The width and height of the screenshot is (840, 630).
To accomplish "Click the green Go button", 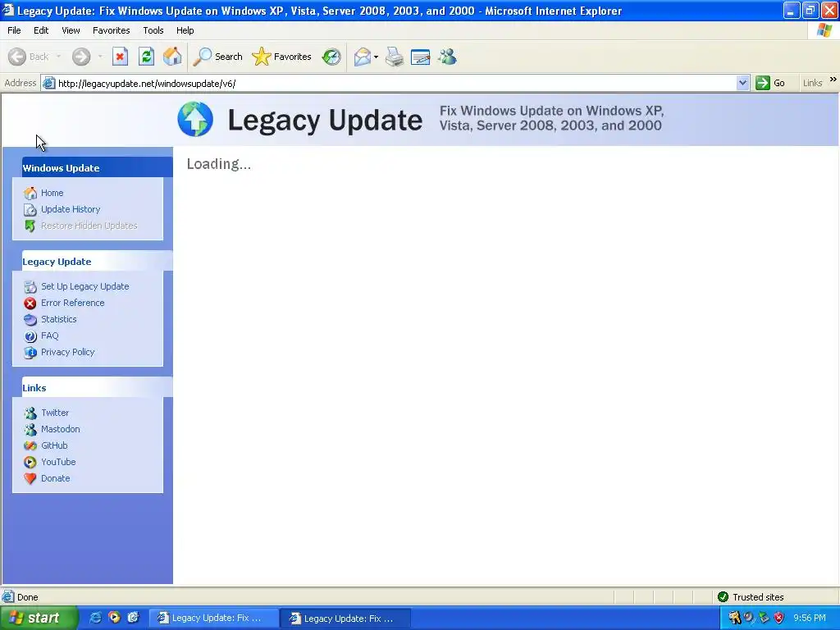I will tap(770, 83).
